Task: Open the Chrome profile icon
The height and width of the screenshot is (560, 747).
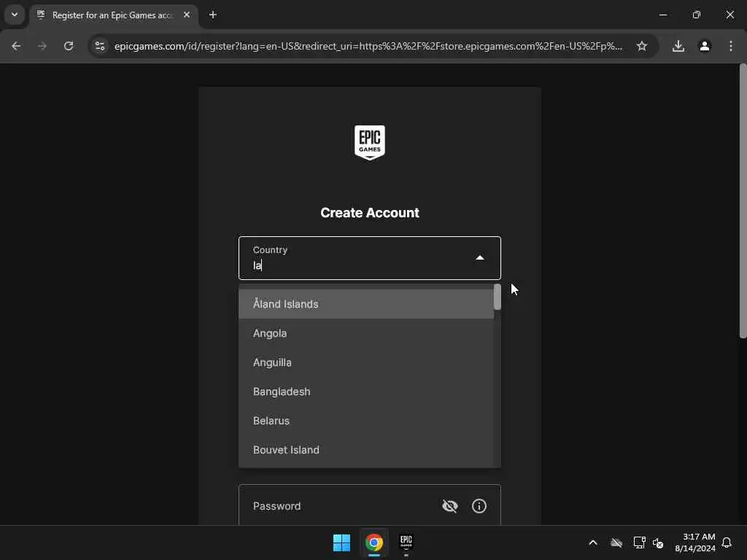Action: [705, 46]
